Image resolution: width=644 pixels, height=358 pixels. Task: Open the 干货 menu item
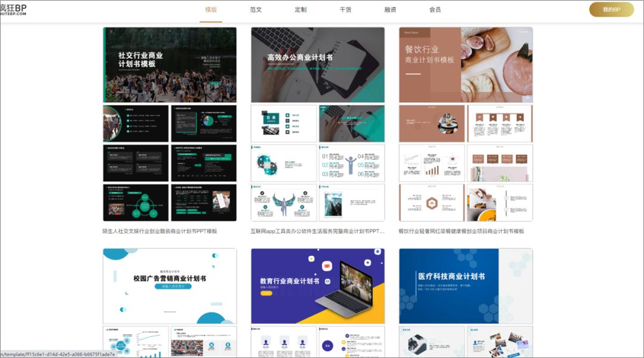point(345,10)
